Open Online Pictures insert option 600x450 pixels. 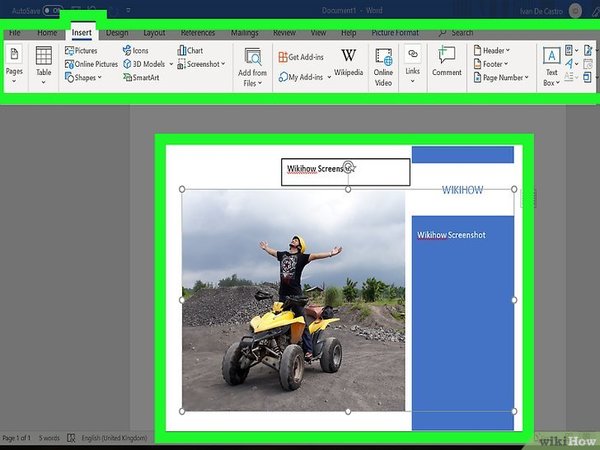click(91, 64)
